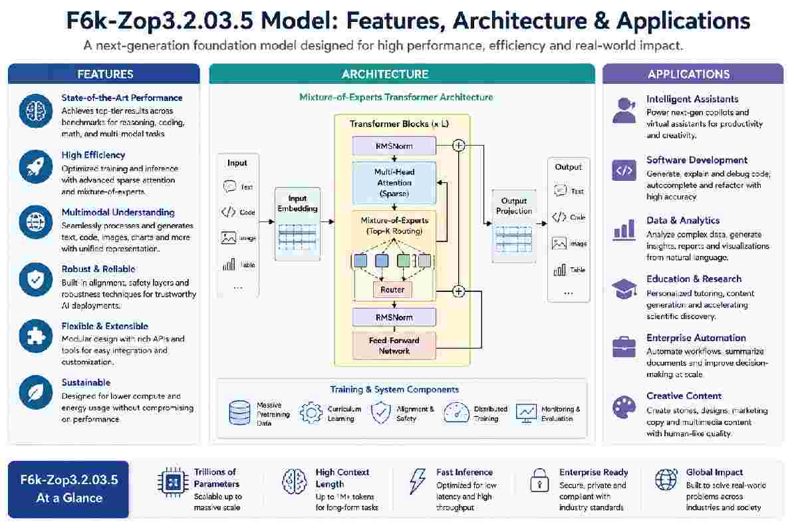Click the padlock icon for Enterprise Ready
The width and height of the screenshot is (798, 532).
point(539,481)
